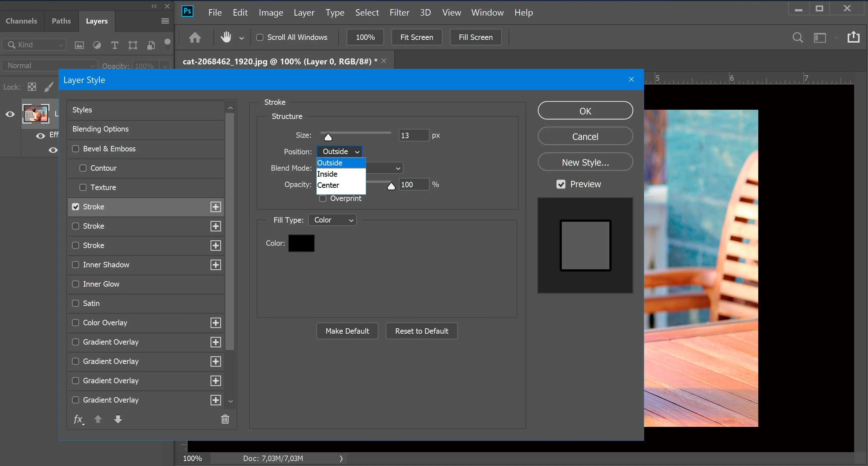Screen dimensions: 868x466
Task: Enable the Bevel and Emboss checkbox
Action: tap(75, 149)
